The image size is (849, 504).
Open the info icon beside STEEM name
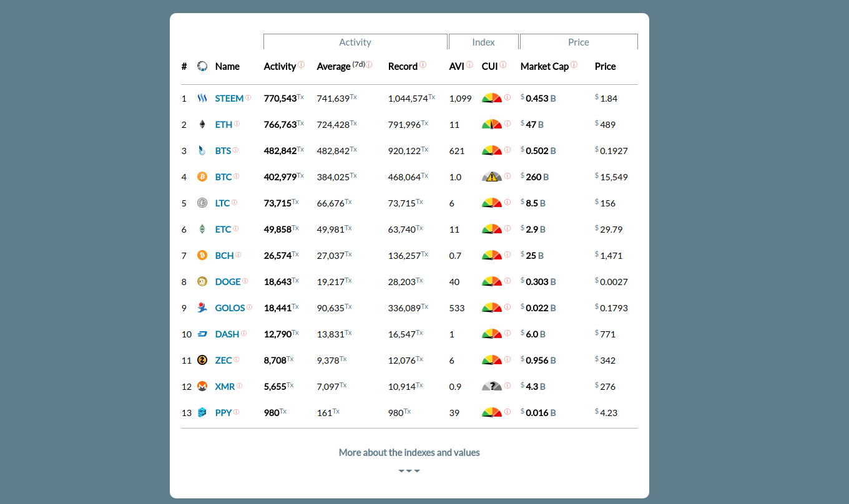[x=248, y=97]
